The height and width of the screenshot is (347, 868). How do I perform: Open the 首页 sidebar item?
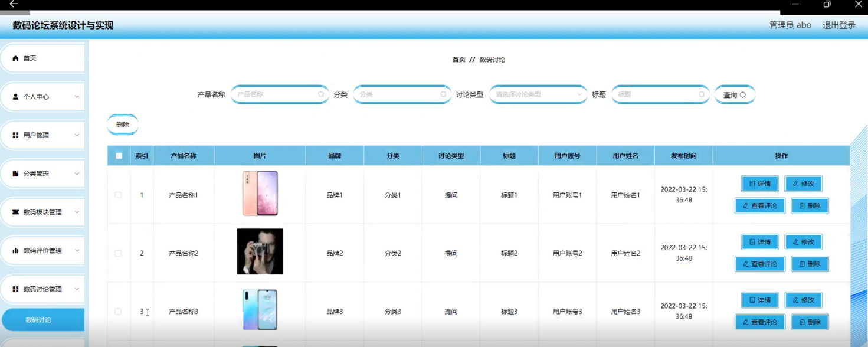tap(42, 58)
